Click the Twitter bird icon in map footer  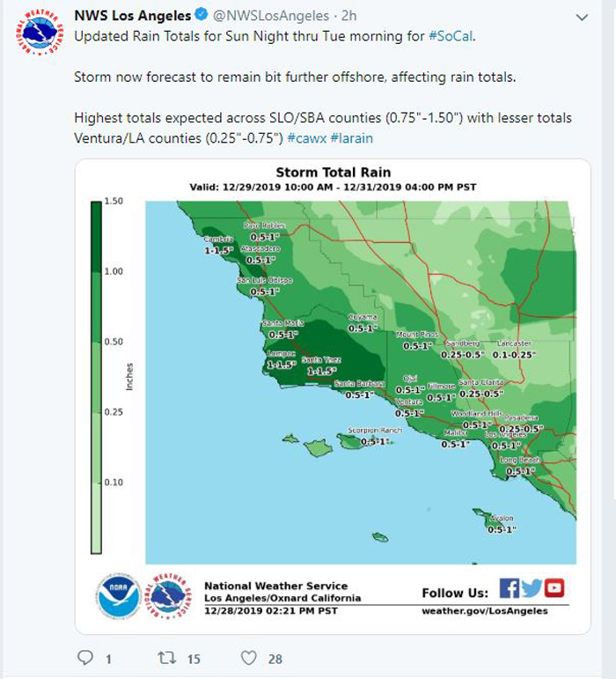tap(532, 588)
